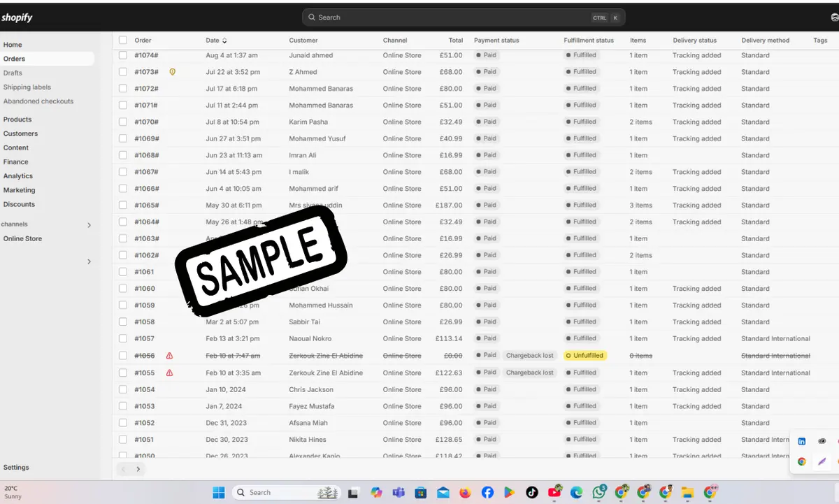Go to Products section

tap(17, 120)
